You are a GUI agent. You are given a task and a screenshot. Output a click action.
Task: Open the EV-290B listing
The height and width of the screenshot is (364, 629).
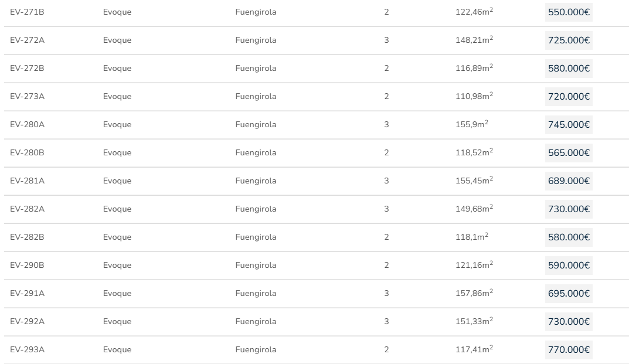[x=27, y=266]
